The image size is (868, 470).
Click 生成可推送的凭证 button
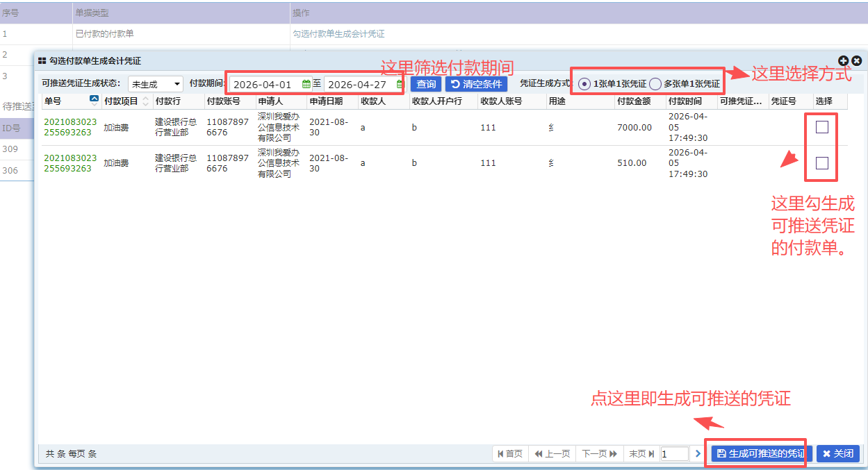pyautogui.click(x=760, y=453)
